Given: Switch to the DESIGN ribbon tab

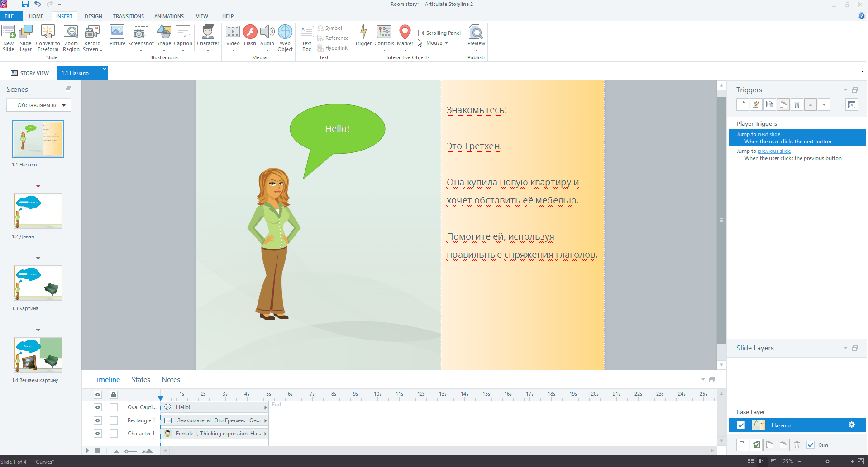Looking at the screenshot, I should (93, 16).
